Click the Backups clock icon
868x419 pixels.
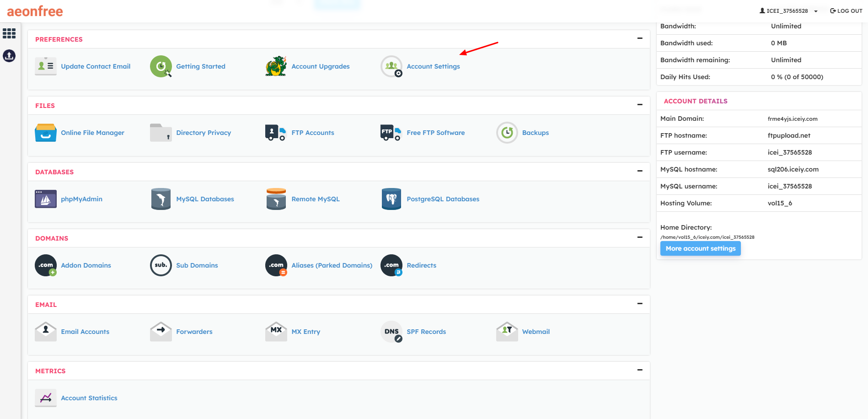pyautogui.click(x=507, y=133)
